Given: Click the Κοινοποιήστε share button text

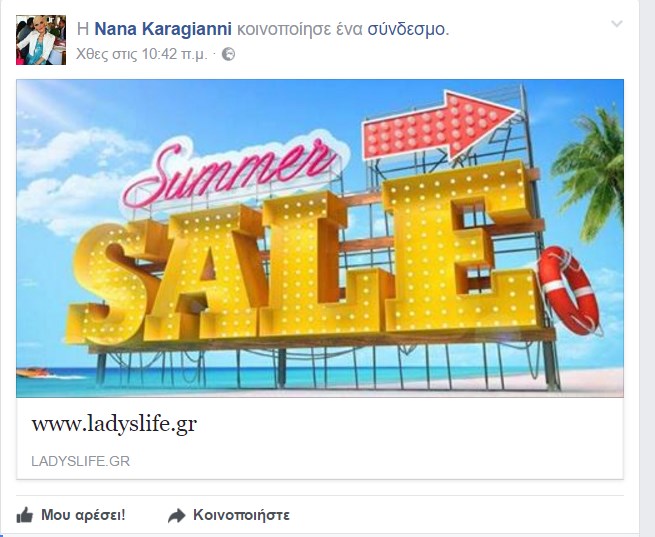Looking at the screenshot, I should tap(241, 515).
